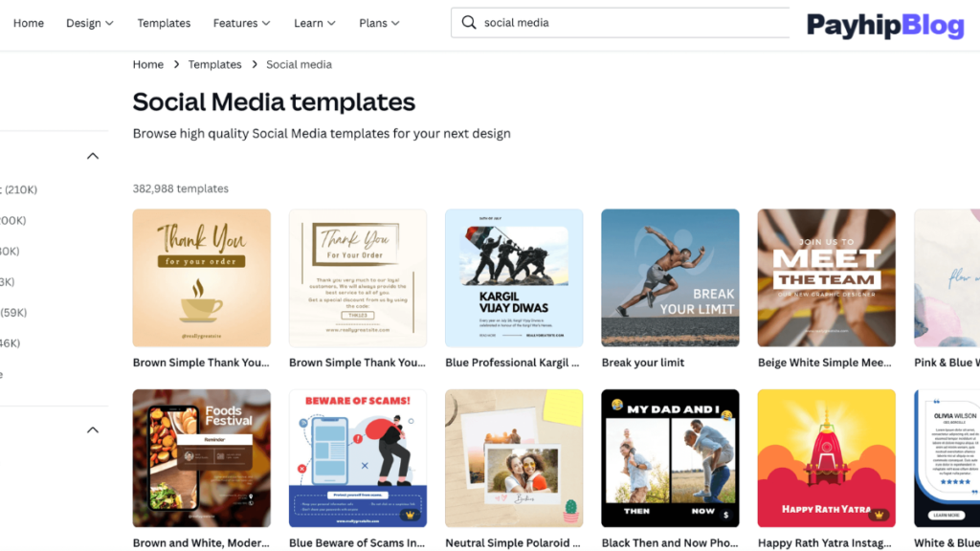Viewport: 980px width, 551px height.
Task: Open the Break Your Limit runner template
Action: point(670,278)
